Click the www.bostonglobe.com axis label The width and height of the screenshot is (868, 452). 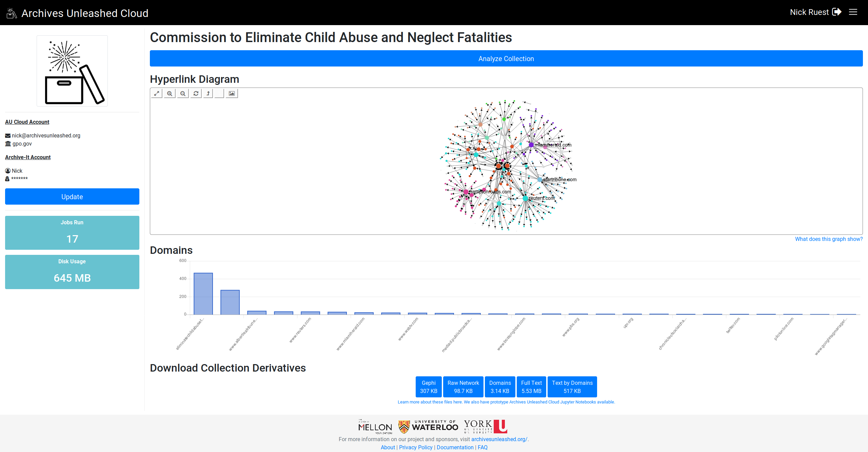[x=511, y=334]
